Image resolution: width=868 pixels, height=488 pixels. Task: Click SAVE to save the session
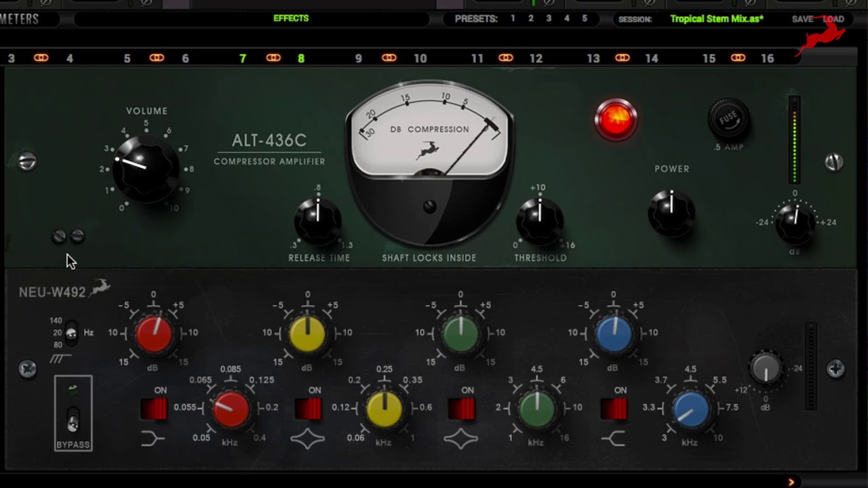point(802,19)
